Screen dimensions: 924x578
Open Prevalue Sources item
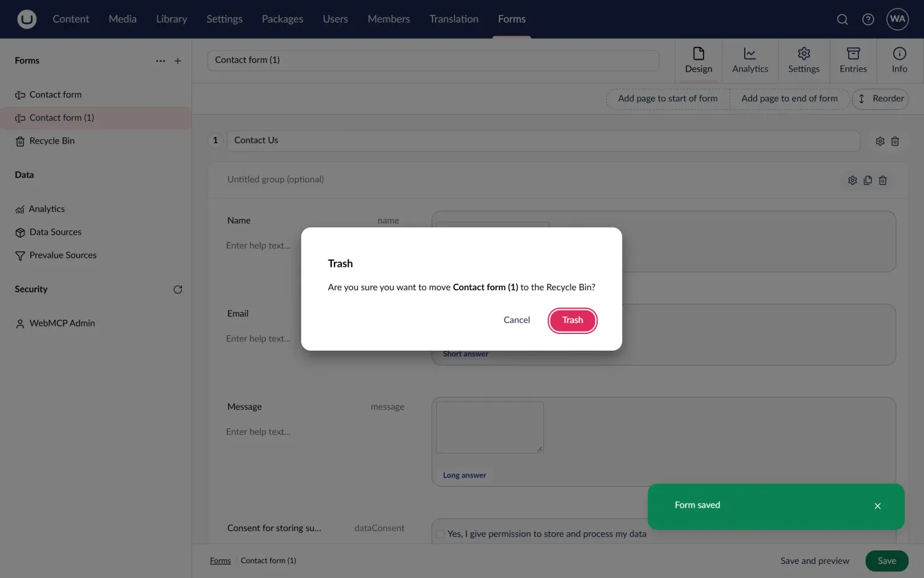(x=95, y=255)
